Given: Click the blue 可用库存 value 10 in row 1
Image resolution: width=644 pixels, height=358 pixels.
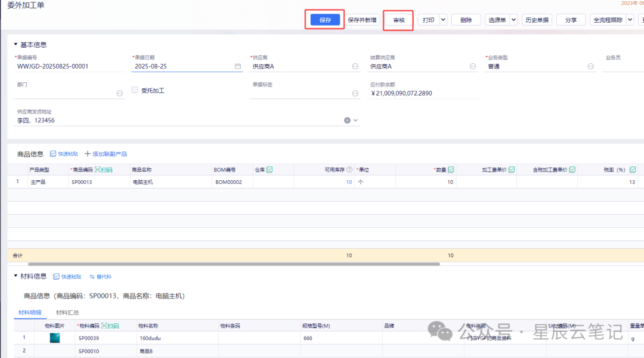Looking at the screenshot, I should [349, 182].
